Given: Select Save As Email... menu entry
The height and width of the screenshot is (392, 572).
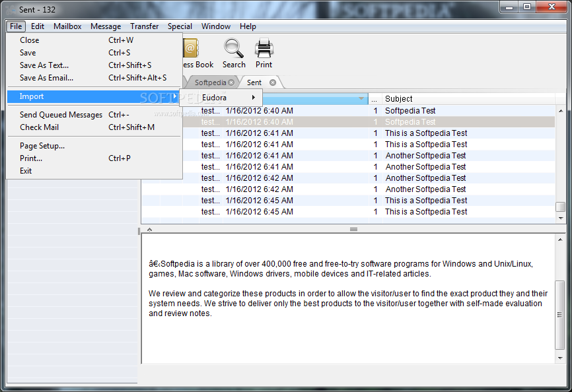Looking at the screenshot, I should point(94,78).
